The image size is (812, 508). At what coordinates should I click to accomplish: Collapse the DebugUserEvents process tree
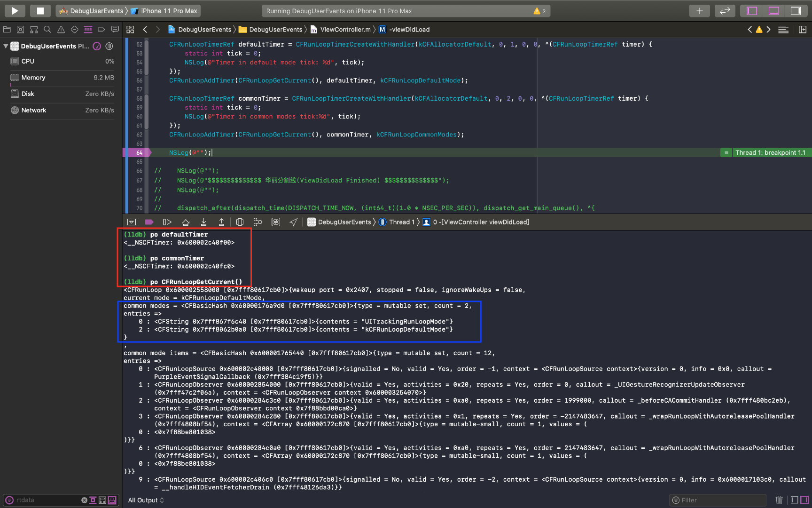click(5, 46)
